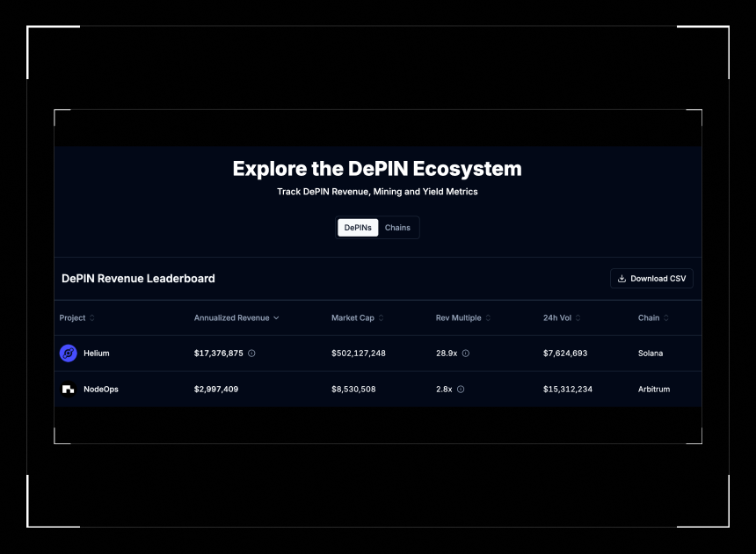Select the $15,312,234 24h volume value

click(568, 389)
